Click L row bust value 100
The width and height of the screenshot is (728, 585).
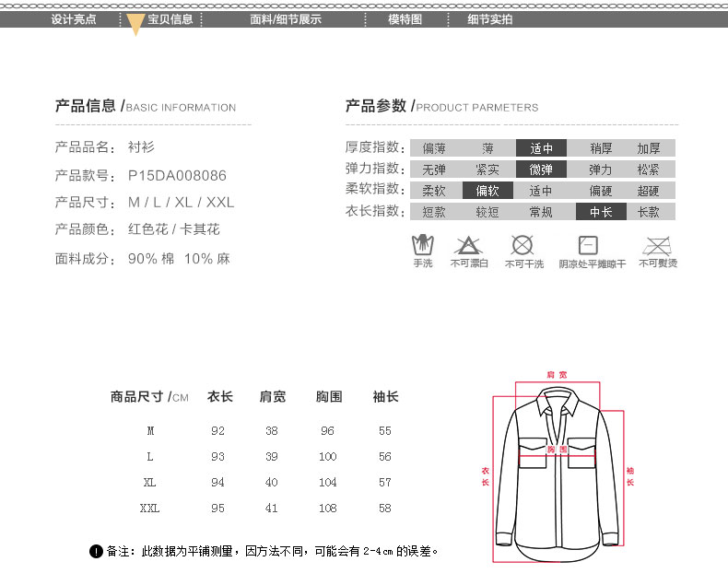(327, 457)
